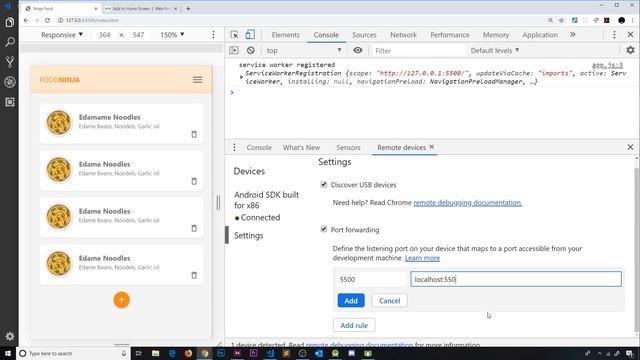Viewport: 640px width, 360px height.
Task: Close the Remote devices tab
Action: (x=431, y=147)
